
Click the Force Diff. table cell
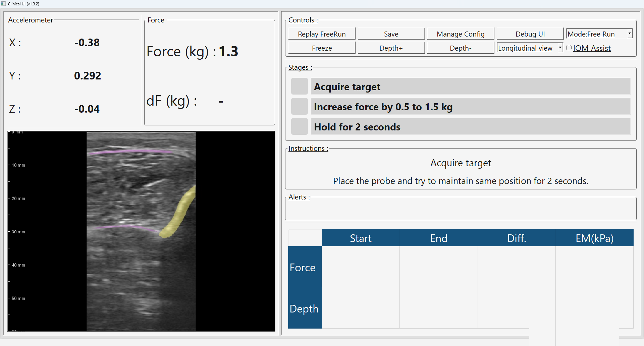pos(517,267)
